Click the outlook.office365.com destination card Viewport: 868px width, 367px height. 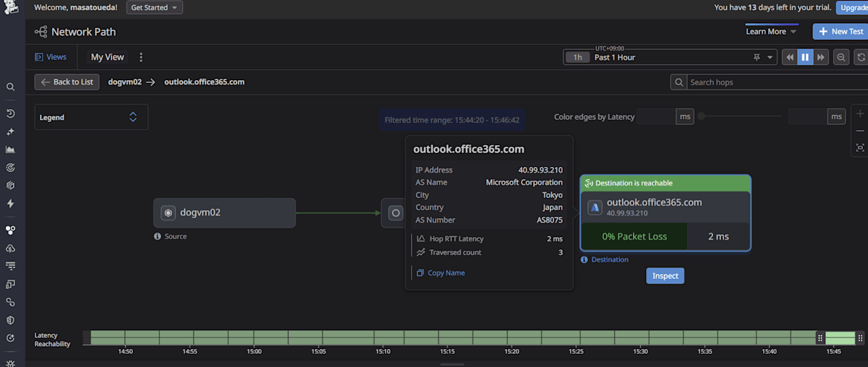tap(665, 213)
